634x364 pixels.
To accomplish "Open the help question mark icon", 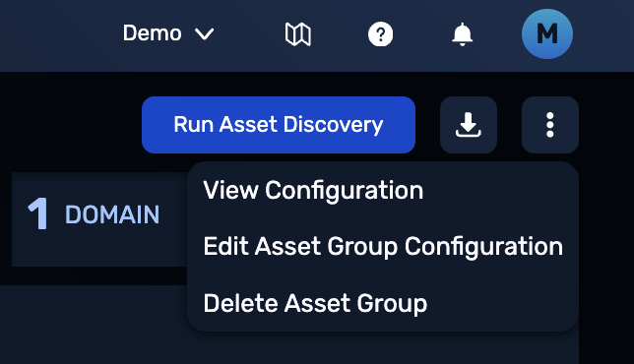I will click(x=380, y=34).
